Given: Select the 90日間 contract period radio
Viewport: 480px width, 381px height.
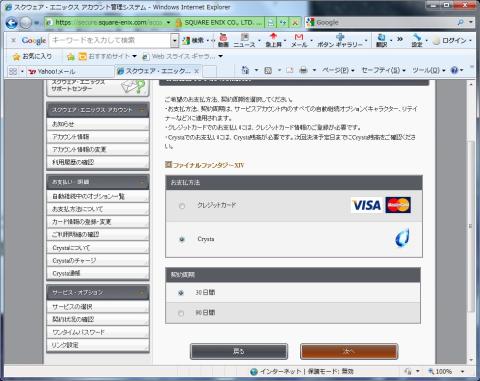Looking at the screenshot, I should click(181, 313).
